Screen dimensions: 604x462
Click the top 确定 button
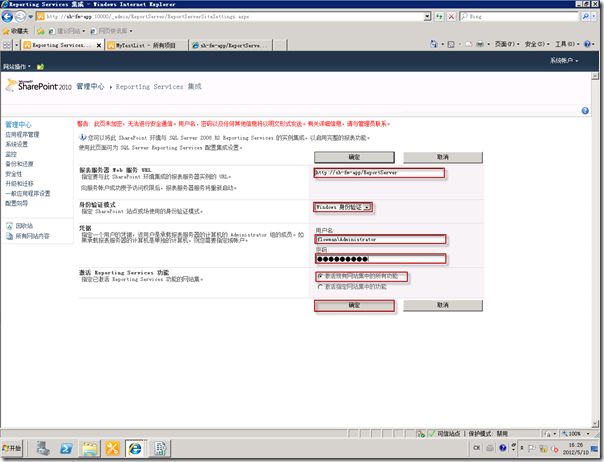pyautogui.click(x=354, y=157)
